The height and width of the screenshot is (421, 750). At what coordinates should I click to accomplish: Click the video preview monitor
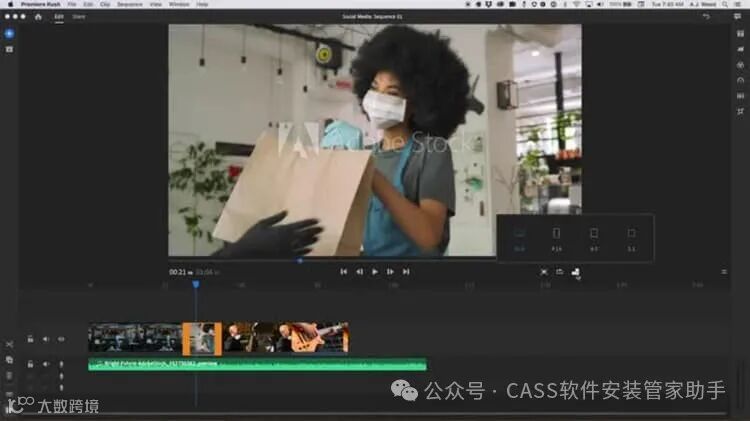coord(375,140)
